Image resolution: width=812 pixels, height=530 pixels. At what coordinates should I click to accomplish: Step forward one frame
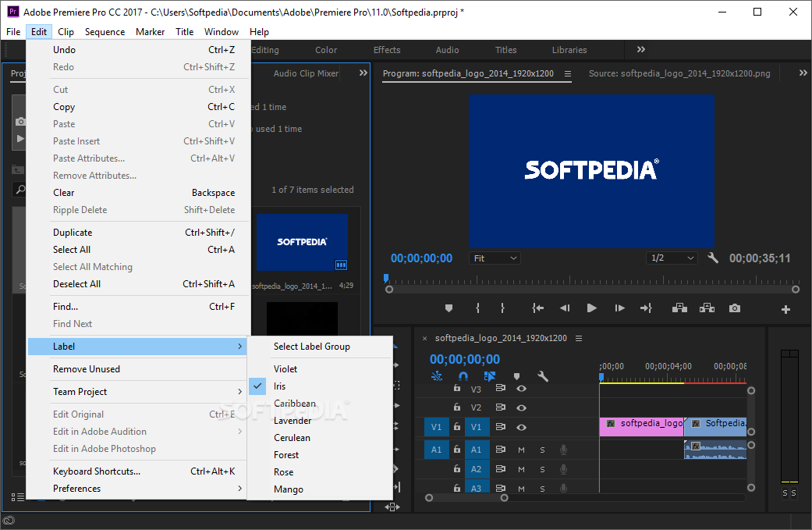point(619,308)
